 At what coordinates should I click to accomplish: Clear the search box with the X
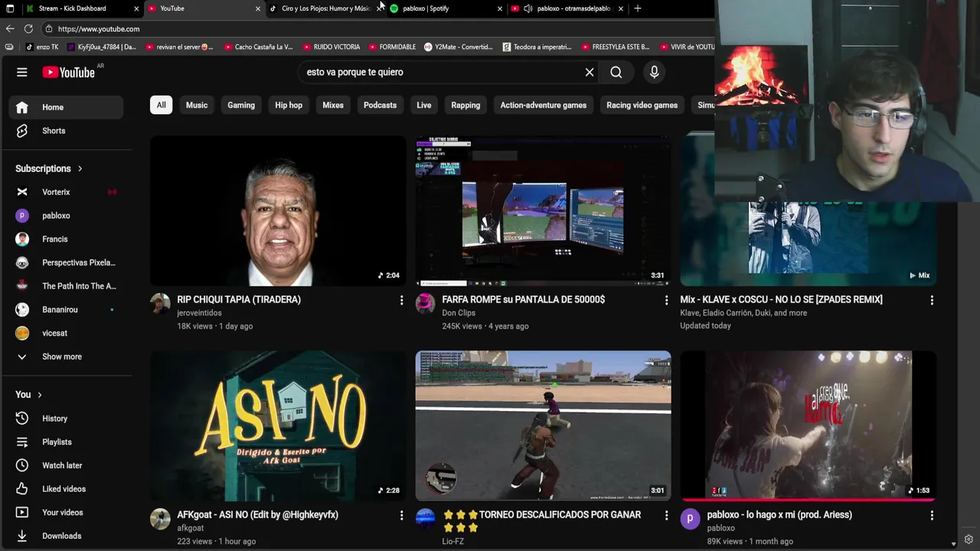[x=590, y=72]
